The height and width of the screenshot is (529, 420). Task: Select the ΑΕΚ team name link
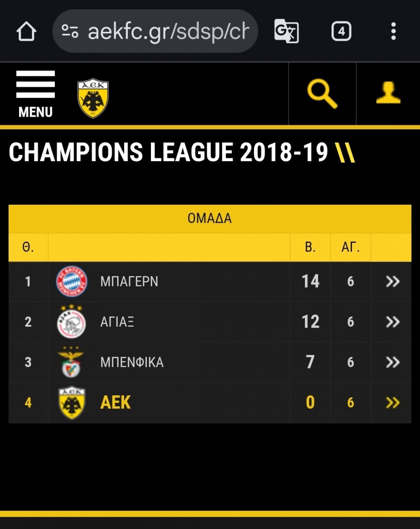pos(116,403)
